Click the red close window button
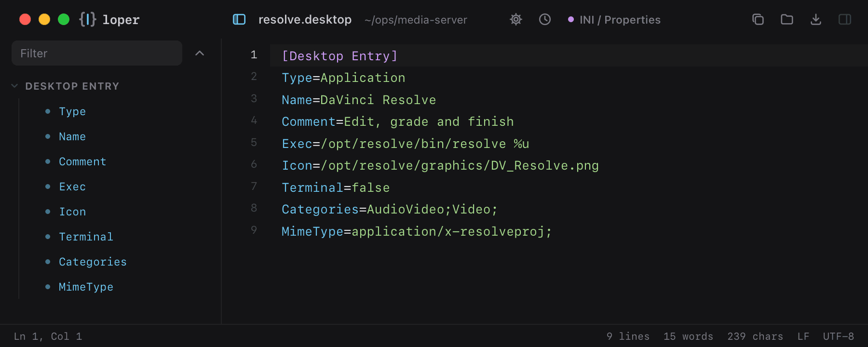 click(25, 19)
